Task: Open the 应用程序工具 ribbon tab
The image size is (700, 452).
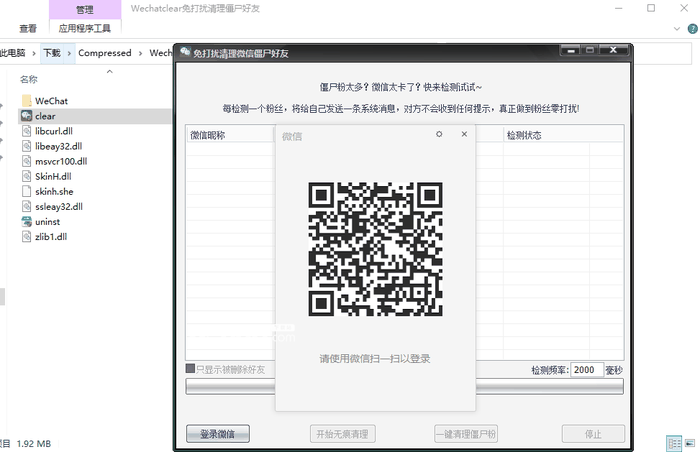Action: 85,29
